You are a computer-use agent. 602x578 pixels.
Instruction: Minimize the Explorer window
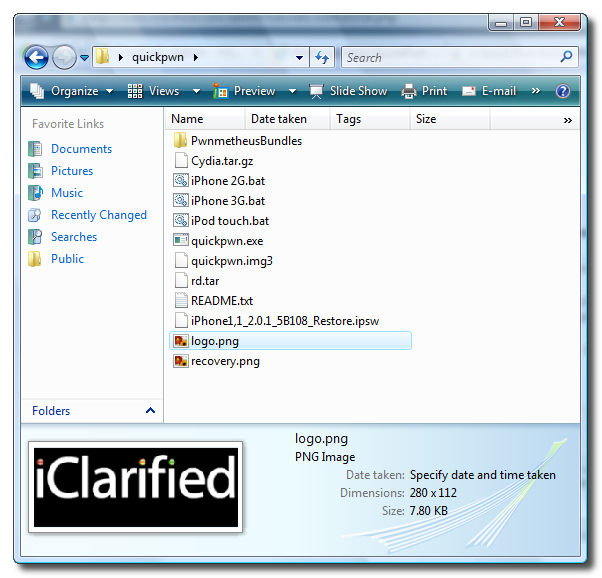[501, 23]
